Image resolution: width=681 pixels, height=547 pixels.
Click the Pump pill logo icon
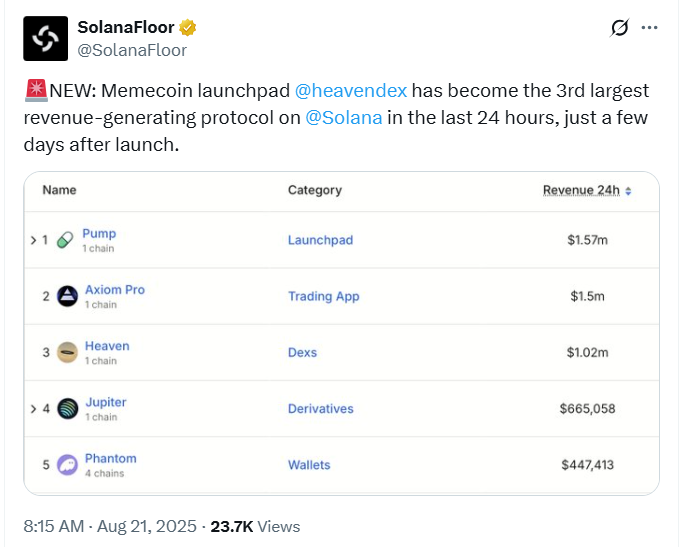point(66,240)
